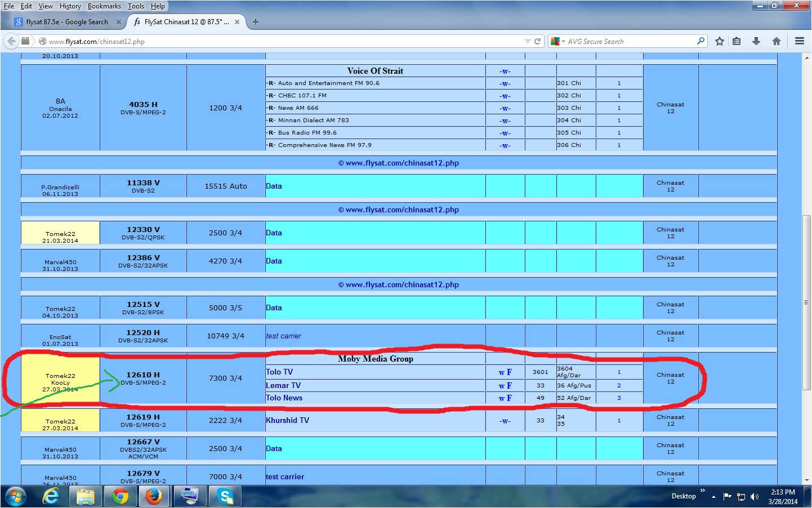Close the FlySat Chinasat 12 tab
The height and width of the screenshot is (508, 812).
click(x=237, y=22)
